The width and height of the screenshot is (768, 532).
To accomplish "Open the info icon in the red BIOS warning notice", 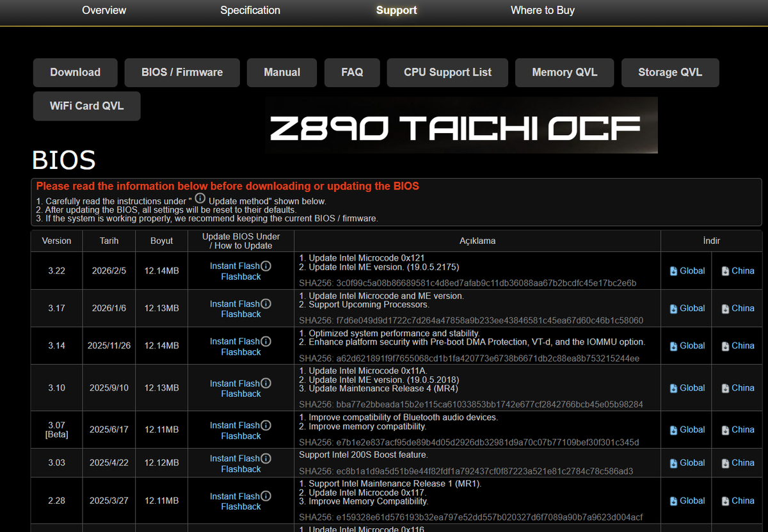I will pyautogui.click(x=200, y=198).
